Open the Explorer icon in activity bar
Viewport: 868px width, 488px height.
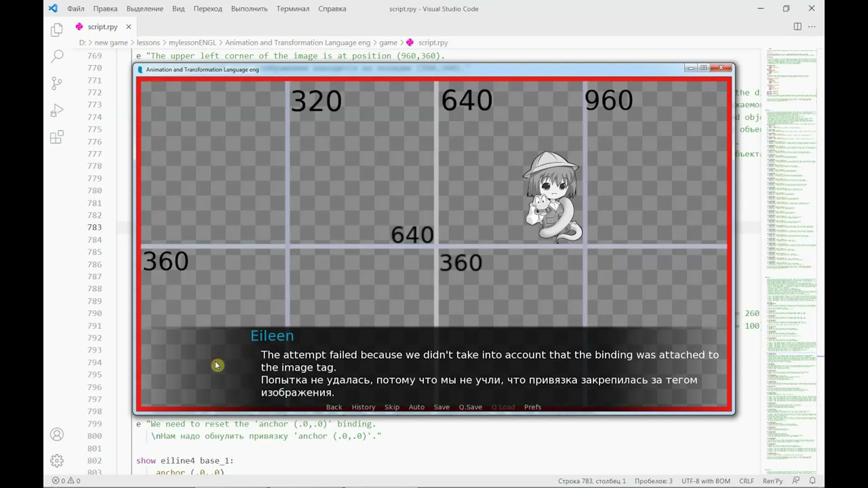coord(57,30)
